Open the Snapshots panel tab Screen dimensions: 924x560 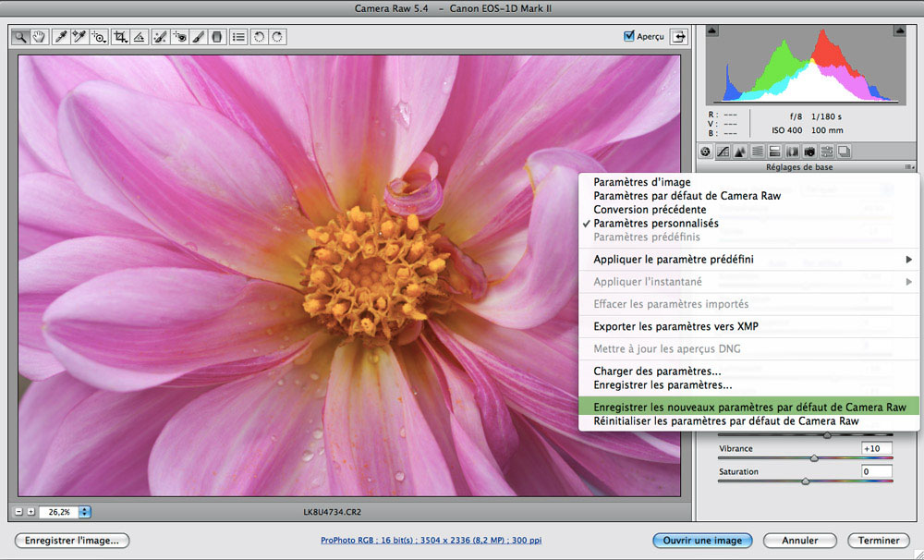[845, 152]
